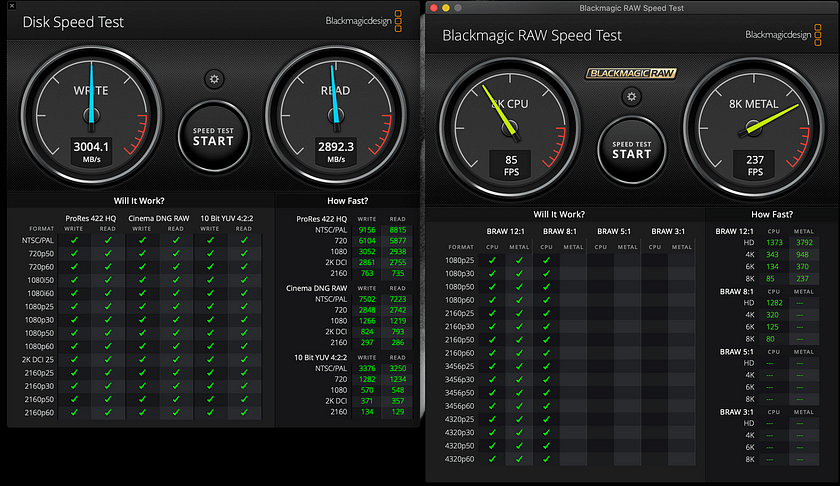This screenshot has width=840, height=486.
Task: Click the BRAW 3:1 column header in the Will It Work table
Action: coord(668,231)
